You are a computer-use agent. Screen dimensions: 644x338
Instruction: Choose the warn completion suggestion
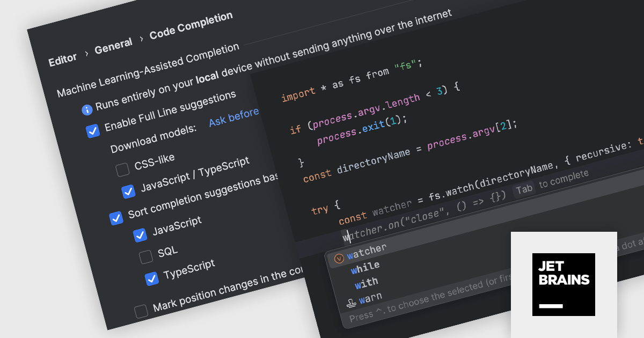(370, 298)
